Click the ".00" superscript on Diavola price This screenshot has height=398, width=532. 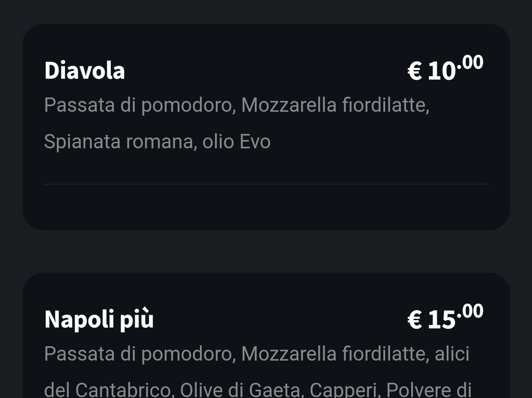pyautogui.click(x=470, y=63)
